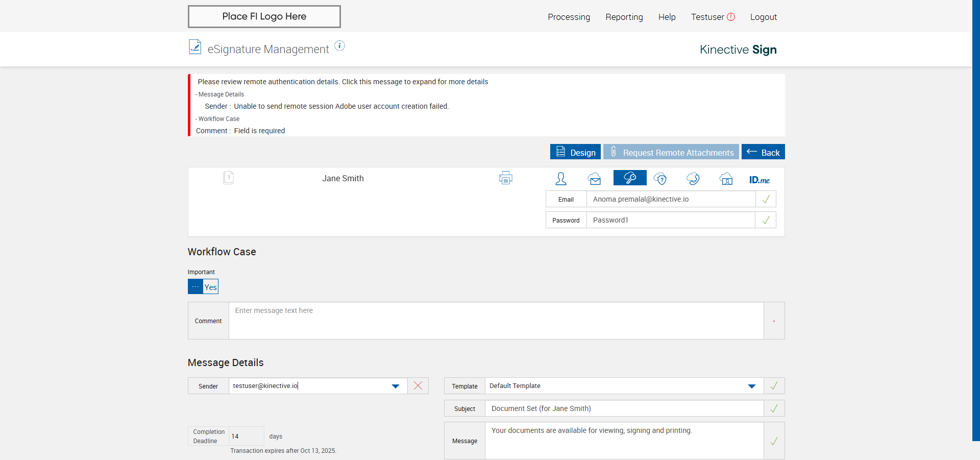Screen dimensions: 980x460
Task: Click the Design button
Action: point(575,152)
